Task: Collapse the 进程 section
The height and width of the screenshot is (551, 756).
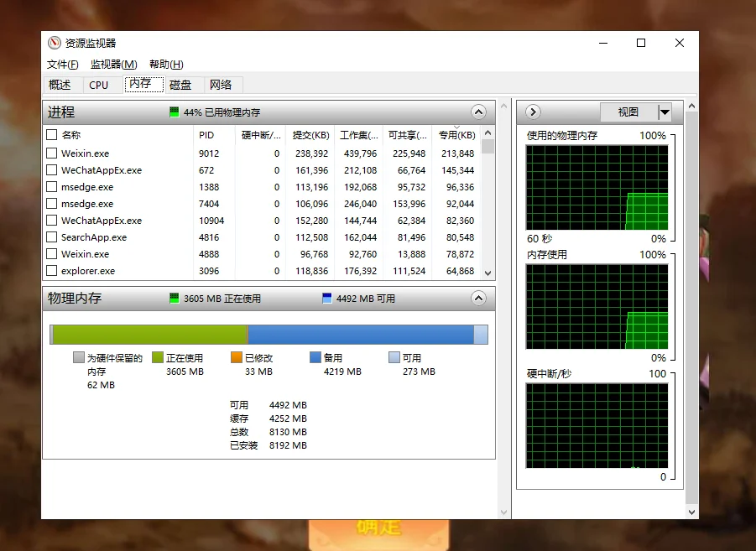Action: (x=478, y=112)
